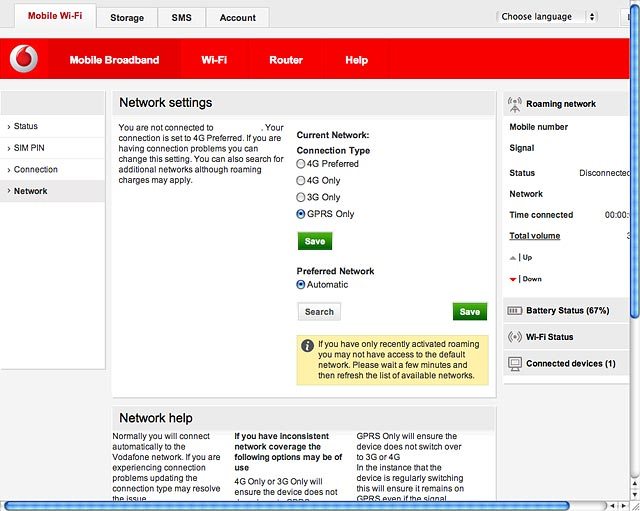Open the Account tab
This screenshot has height=511, width=640.
click(238, 18)
